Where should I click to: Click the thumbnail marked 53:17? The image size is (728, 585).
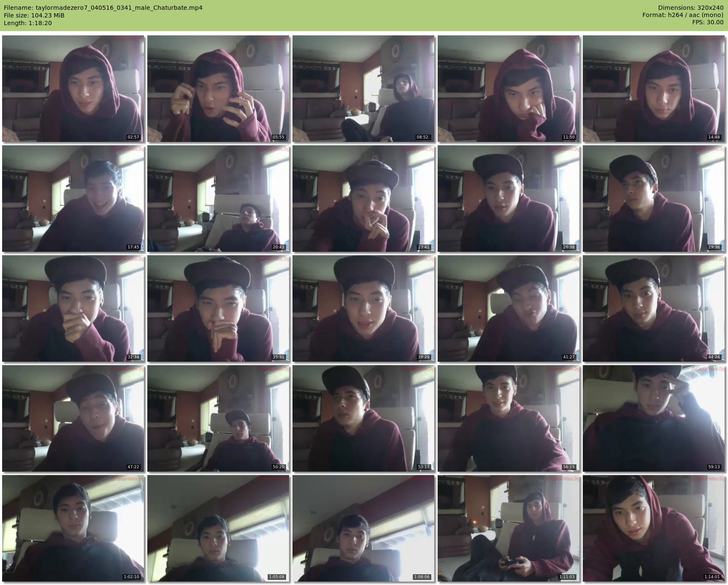[364, 418]
